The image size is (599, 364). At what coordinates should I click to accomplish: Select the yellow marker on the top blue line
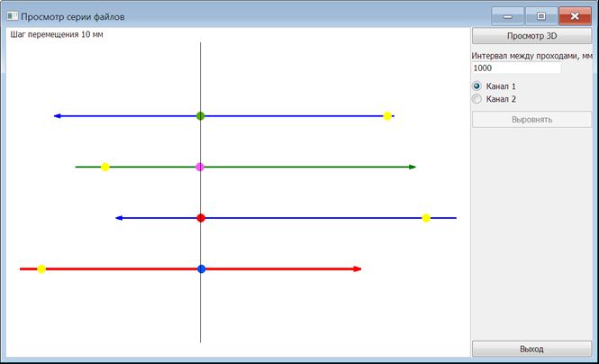click(387, 116)
